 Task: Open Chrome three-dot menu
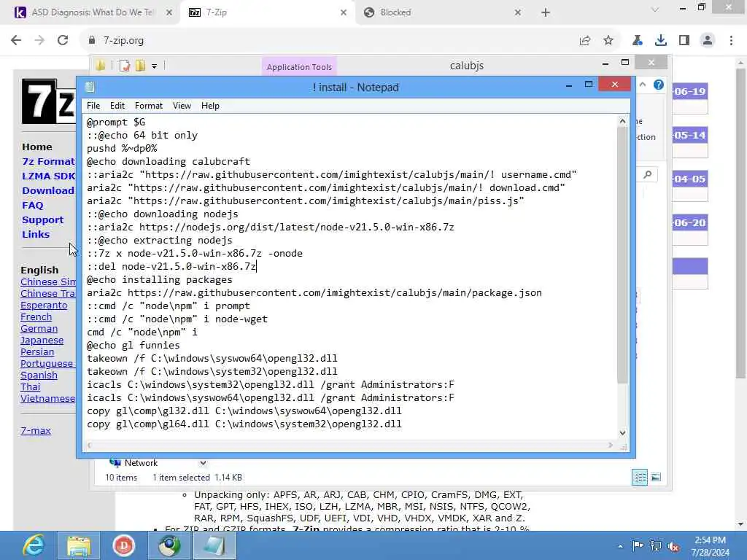click(731, 41)
